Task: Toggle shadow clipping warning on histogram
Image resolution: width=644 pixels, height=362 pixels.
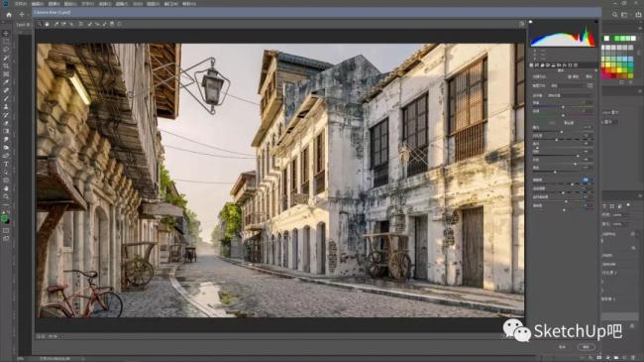Action: [x=531, y=22]
